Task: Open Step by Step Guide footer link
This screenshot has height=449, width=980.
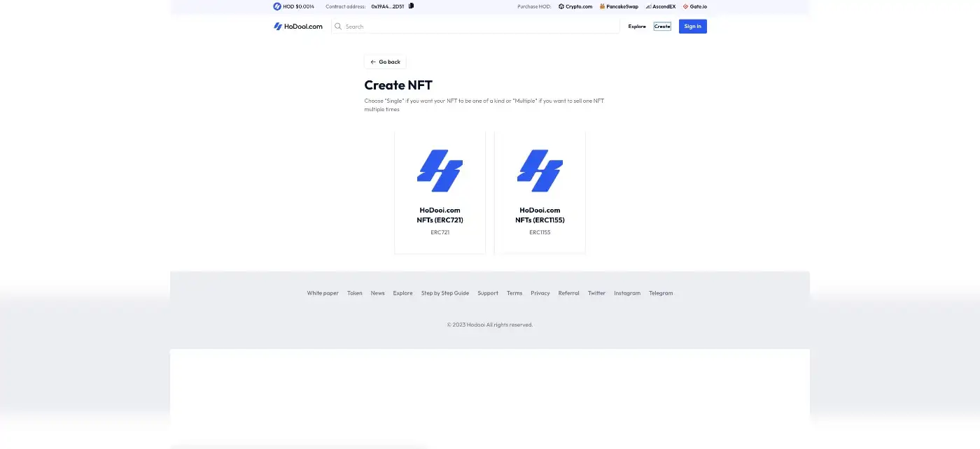Action: pyautogui.click(x=445, y=293)
